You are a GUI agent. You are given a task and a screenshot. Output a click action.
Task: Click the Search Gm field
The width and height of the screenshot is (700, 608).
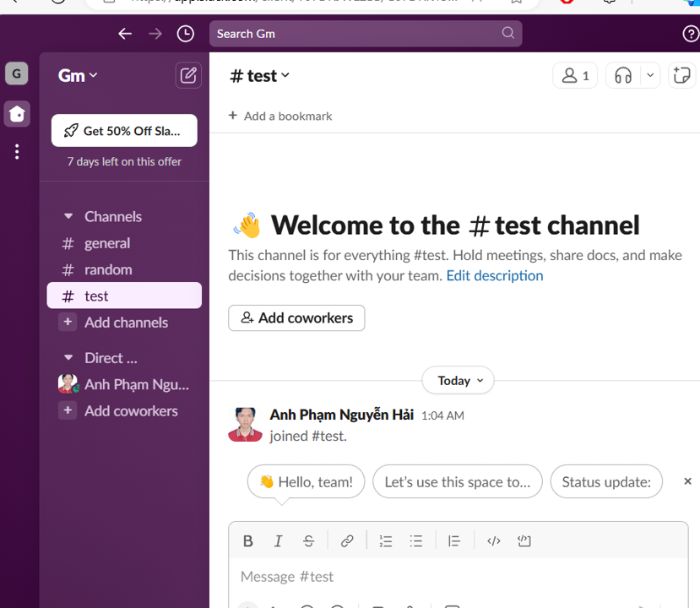(x=366, y=34)
